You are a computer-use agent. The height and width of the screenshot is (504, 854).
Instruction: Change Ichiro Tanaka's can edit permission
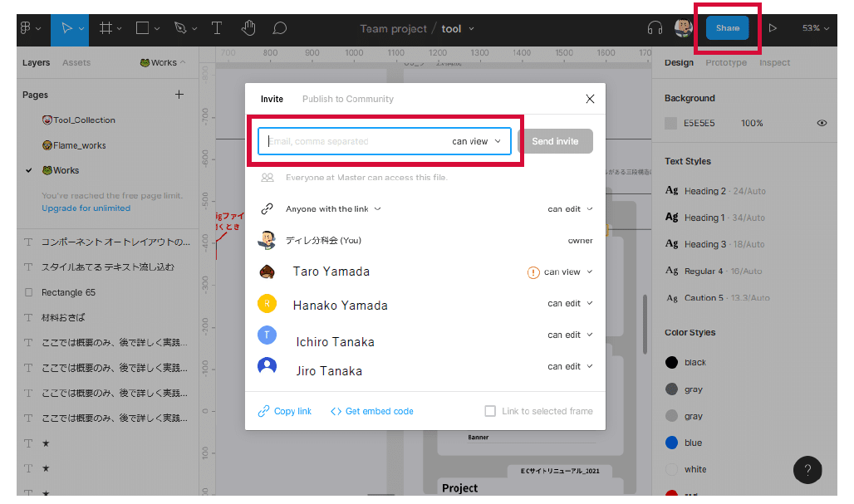coord(570,335)
